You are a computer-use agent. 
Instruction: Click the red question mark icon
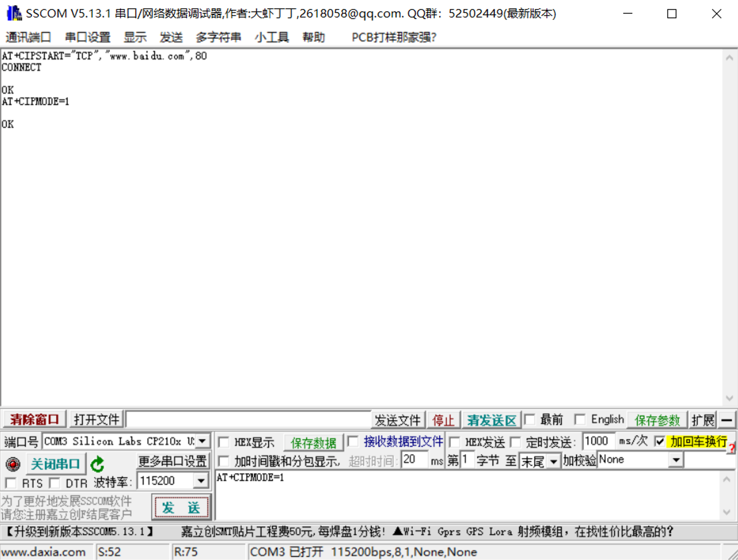[732, 448]
